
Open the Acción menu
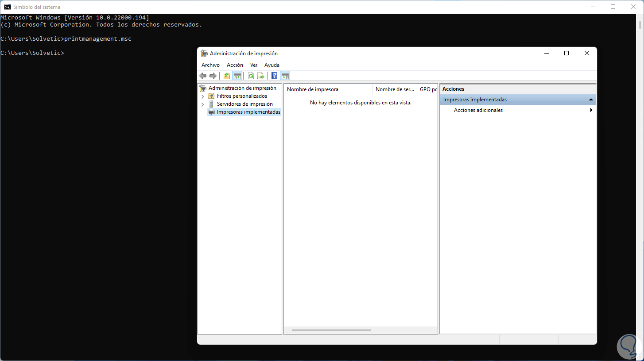click(235, 65)
